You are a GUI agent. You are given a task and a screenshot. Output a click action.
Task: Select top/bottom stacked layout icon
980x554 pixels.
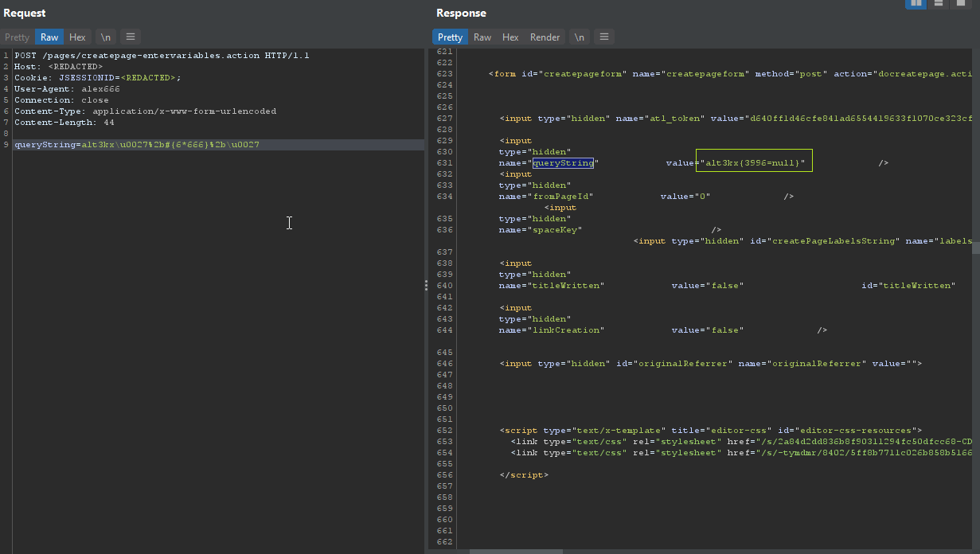click(939, 3)
